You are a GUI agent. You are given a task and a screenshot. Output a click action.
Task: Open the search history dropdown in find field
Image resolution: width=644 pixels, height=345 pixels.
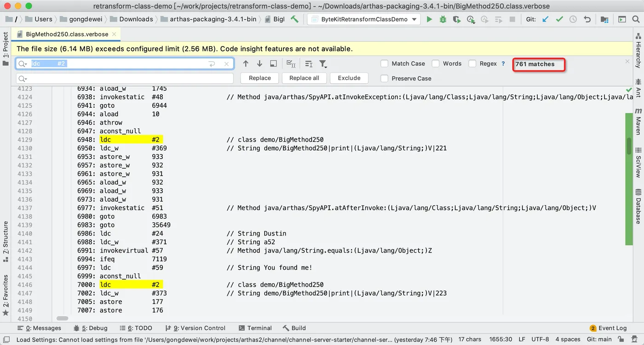[23, 64]
